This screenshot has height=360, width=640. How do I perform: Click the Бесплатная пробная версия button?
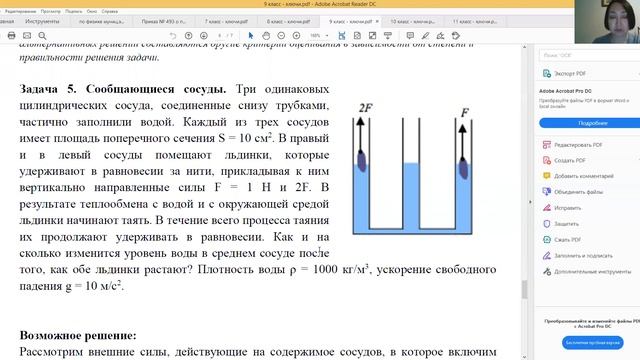tap(593, 343)
